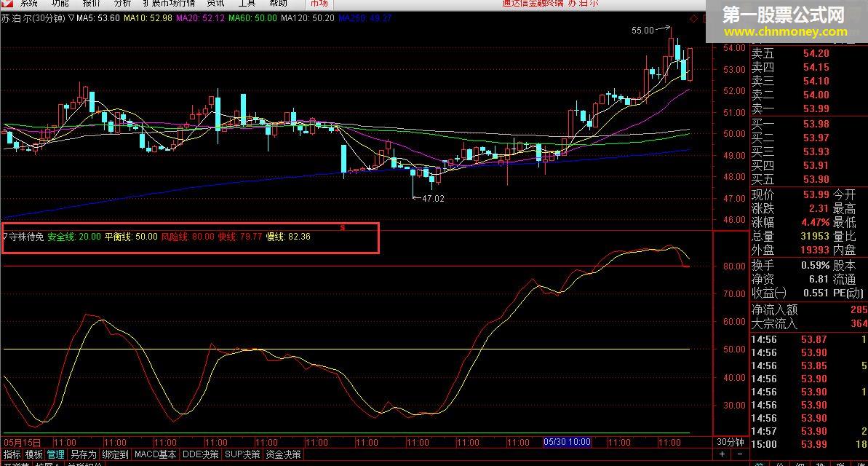The image size is (868, 466).
Task: Open the 工具 menu
Action: coord(247,4)
